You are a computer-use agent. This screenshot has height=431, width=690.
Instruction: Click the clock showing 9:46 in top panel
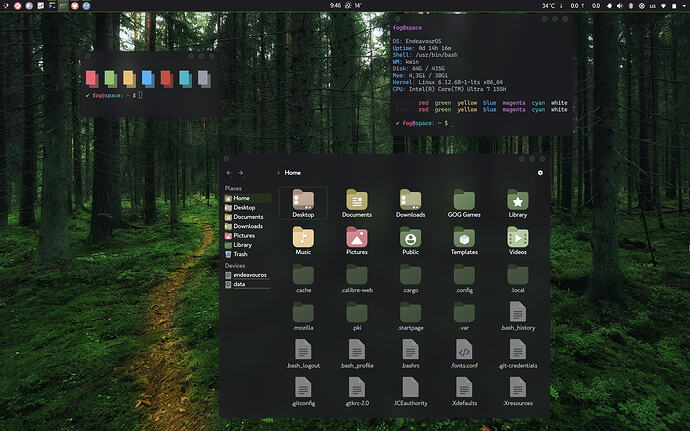(335, 5)
